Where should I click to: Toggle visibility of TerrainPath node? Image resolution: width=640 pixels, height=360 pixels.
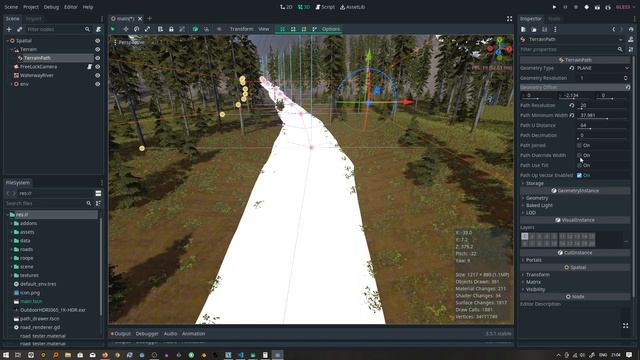point(98,58)
